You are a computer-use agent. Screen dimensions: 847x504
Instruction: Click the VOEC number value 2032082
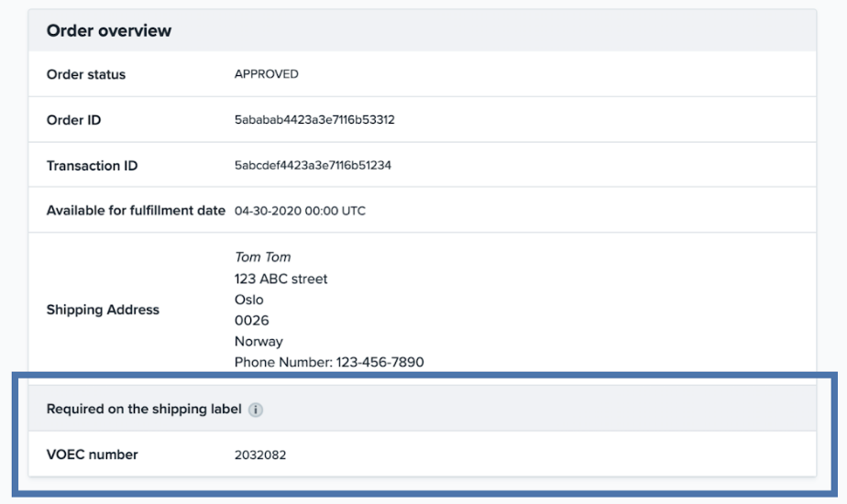click(260, 454)
